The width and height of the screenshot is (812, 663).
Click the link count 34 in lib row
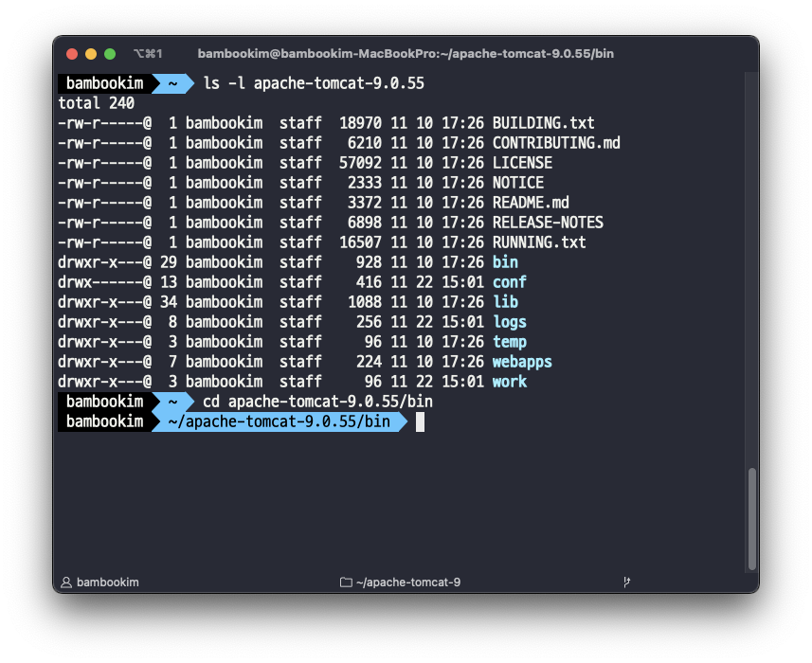tap(169, 302)
